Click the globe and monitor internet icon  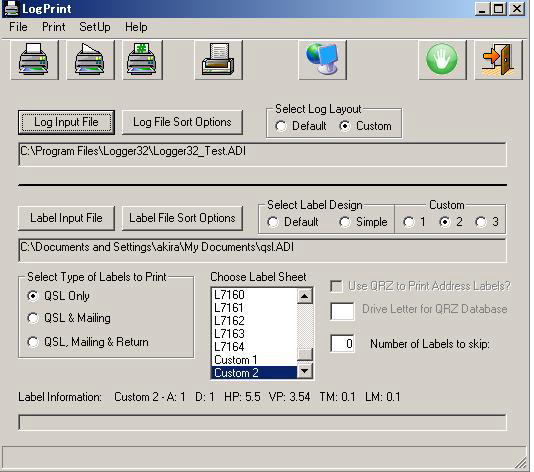point(323,60)
